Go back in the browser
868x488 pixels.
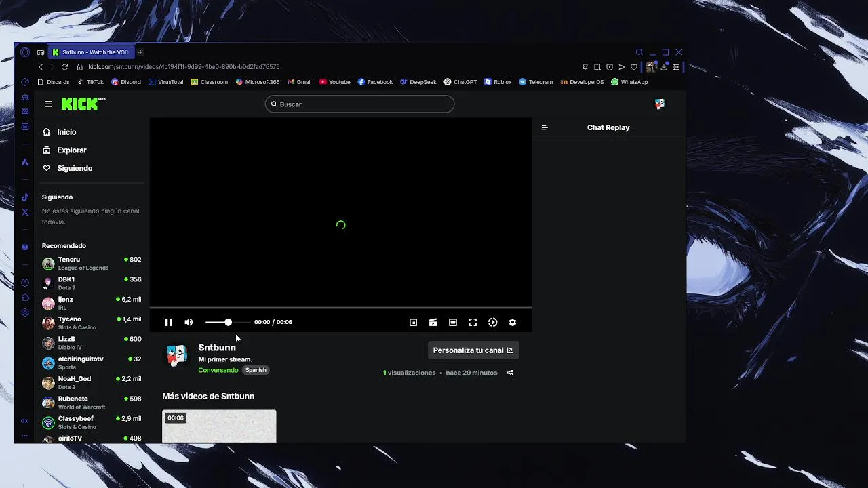tap(41, 67)
